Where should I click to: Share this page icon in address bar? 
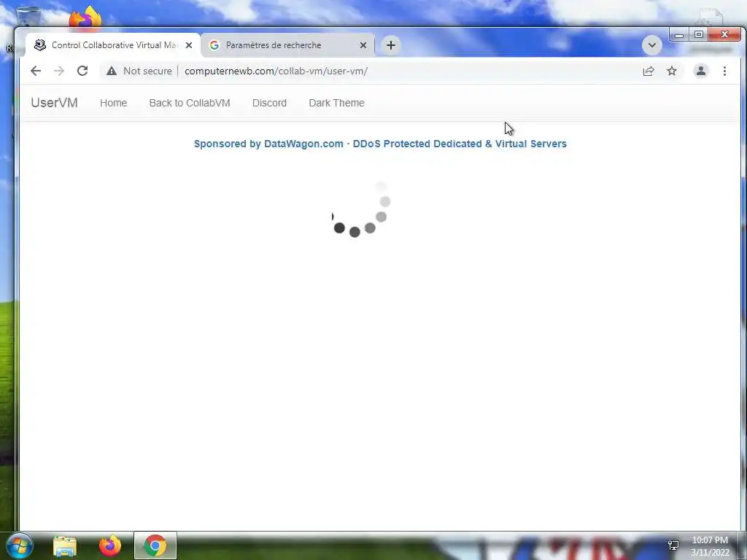pyautogui.click(x=649, y=71)
